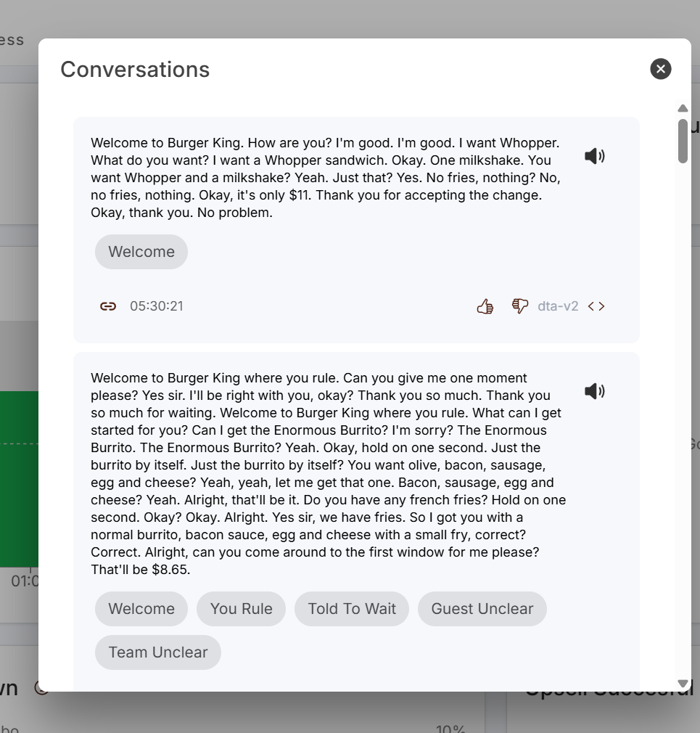Open code view icon next to dta-v2
Screen dimensions: 700x733
[x=596, y=306]
